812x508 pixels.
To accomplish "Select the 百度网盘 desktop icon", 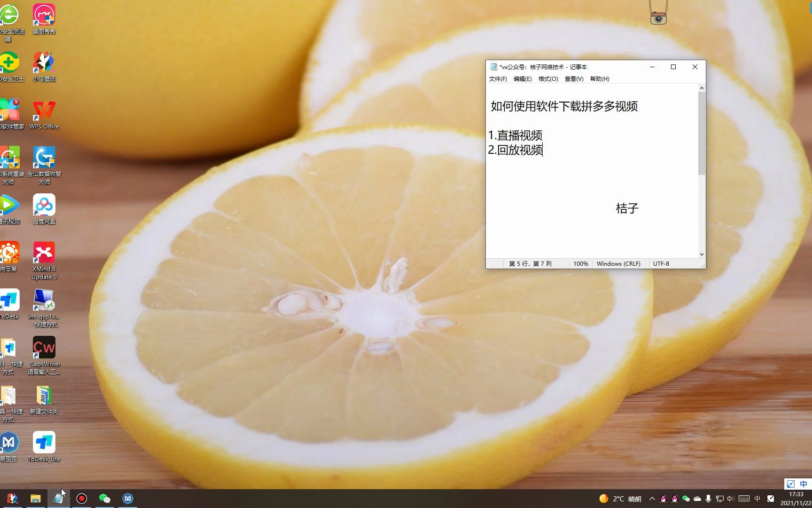I will tap(44, 209).
